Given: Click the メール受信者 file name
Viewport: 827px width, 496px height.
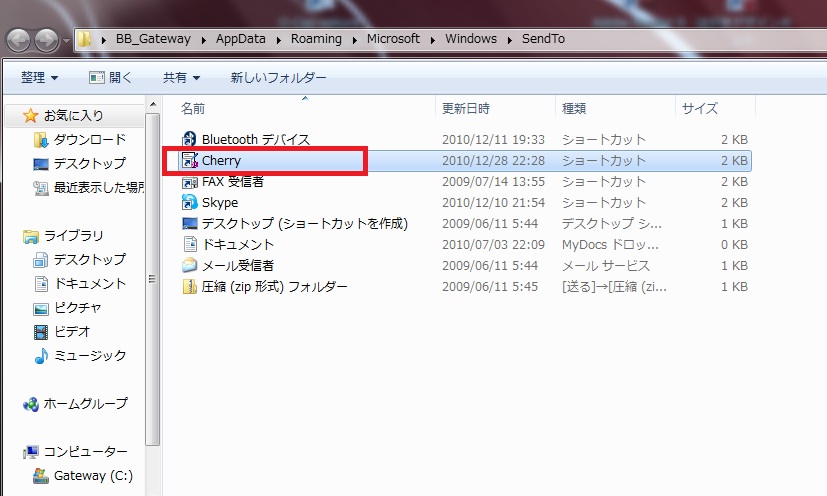Looking at the screenshot, I should 238,265.
